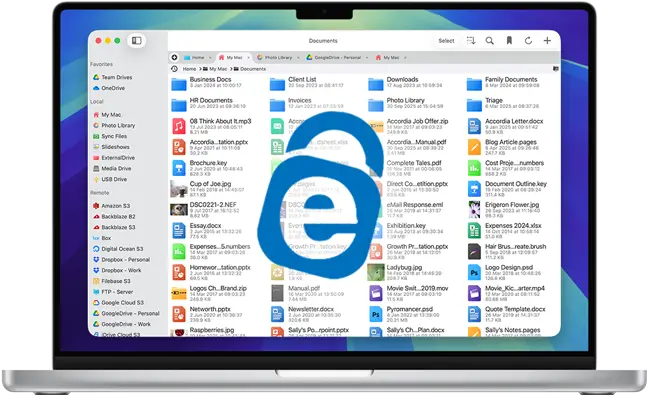The height and width of the screenshot is (395, 648).
Task: Open GoogleDrive - Work in the sidebar
Action: [x=122, y=324]
